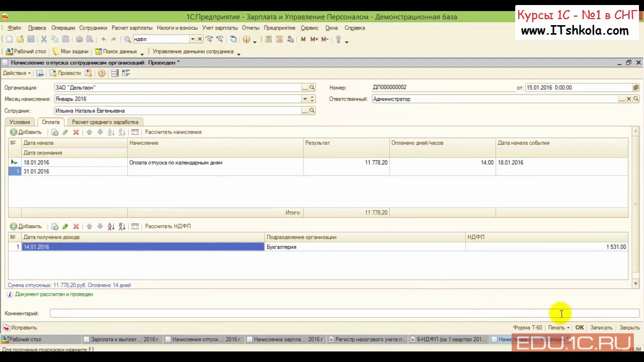Click the Форма Т-60 button

click(x=527, y=328)
